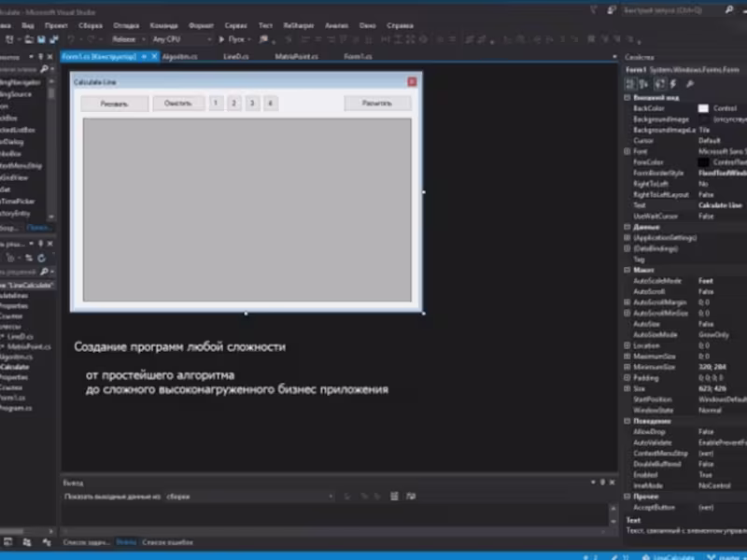
Task: Click the form button labeled 2
Action: [x=234, y=103]
